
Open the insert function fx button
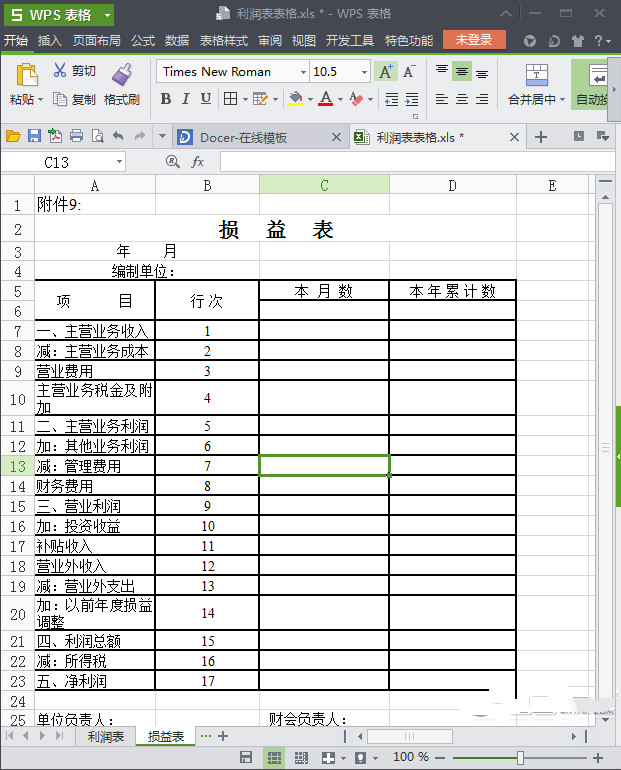(197, 162)
